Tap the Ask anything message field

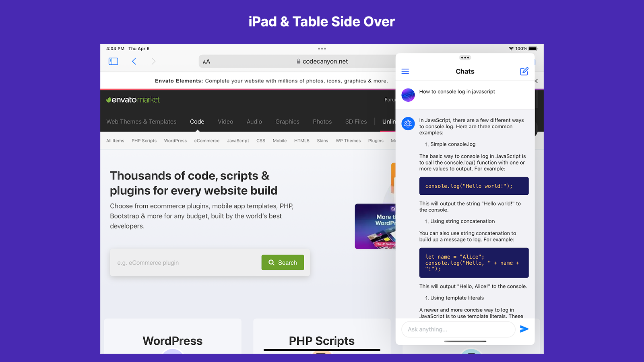pos(458,329)
